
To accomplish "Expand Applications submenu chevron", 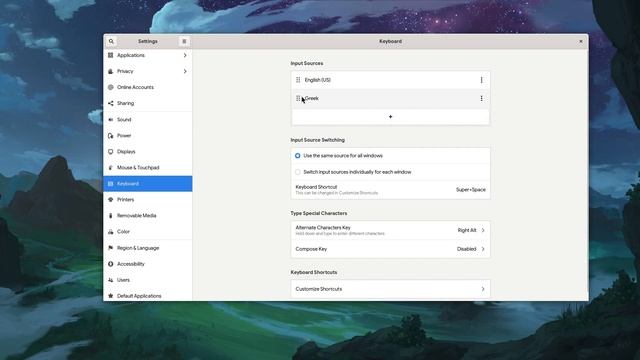I will coord(185,55).
